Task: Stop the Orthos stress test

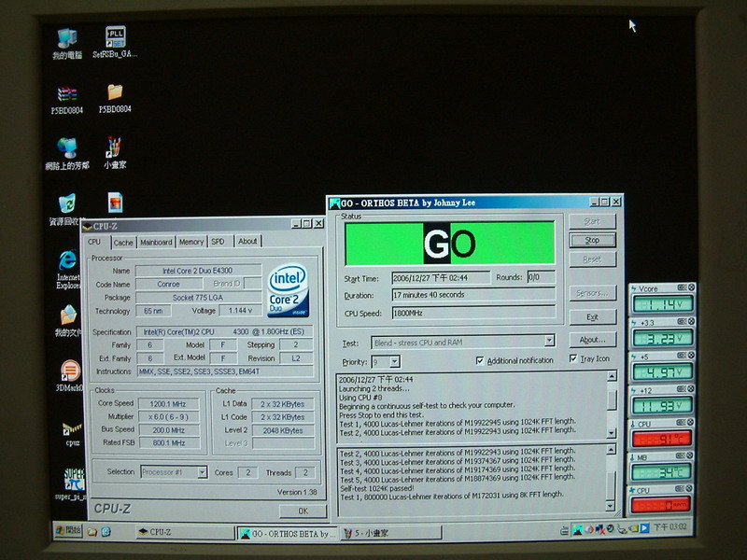Action: (x=592, y=240)
